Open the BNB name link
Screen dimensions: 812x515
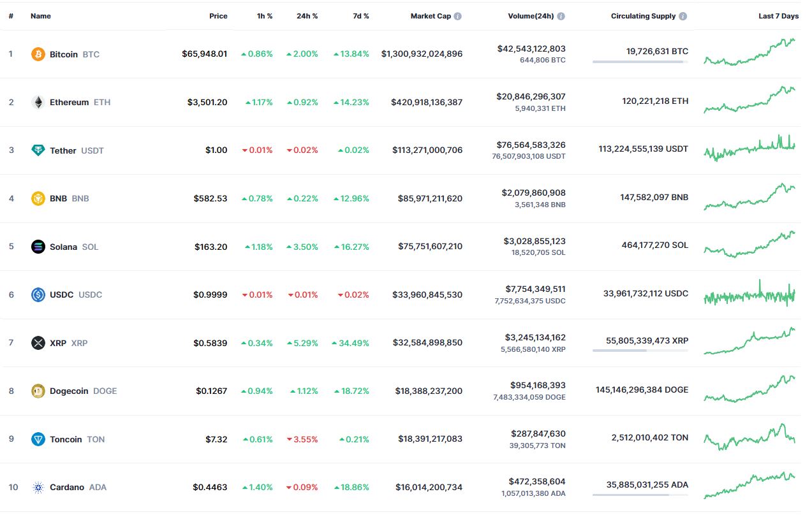[x=70, y=198]
